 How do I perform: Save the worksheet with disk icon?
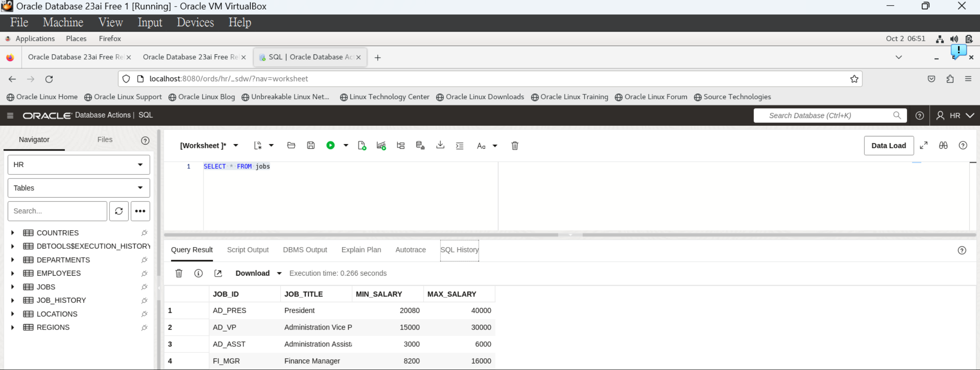(311, 145)
